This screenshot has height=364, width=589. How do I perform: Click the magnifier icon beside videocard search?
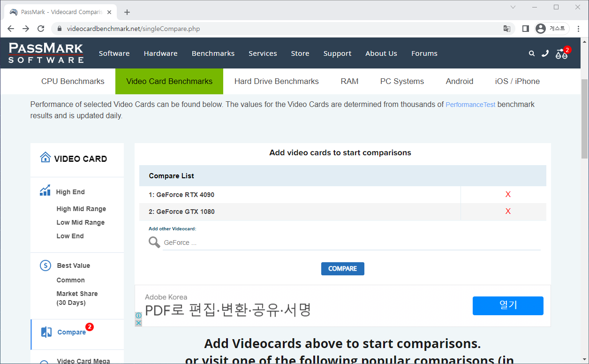pyautogui.click(x=154, y=242)
